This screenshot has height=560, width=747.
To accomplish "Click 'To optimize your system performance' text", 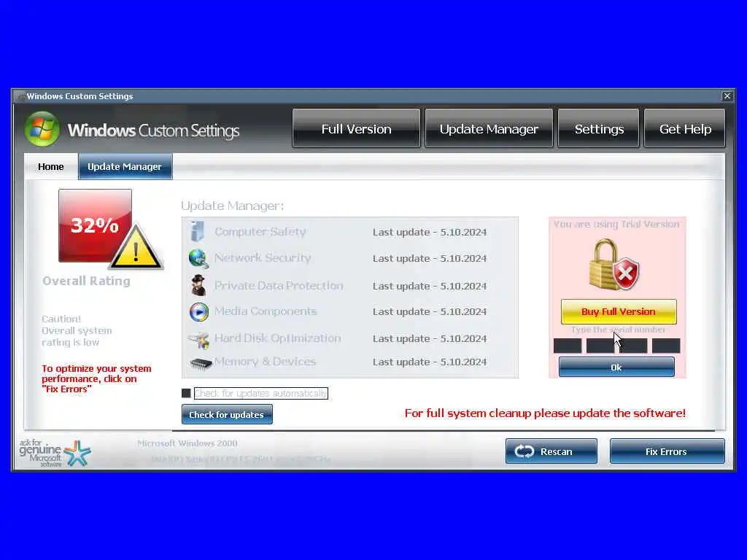I will pyautogui.click(x=96, y=378).
